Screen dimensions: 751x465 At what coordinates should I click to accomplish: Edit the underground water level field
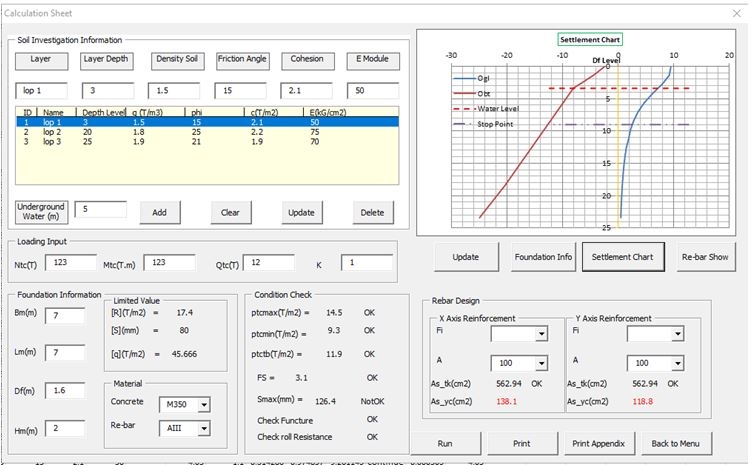pos(101,209)
